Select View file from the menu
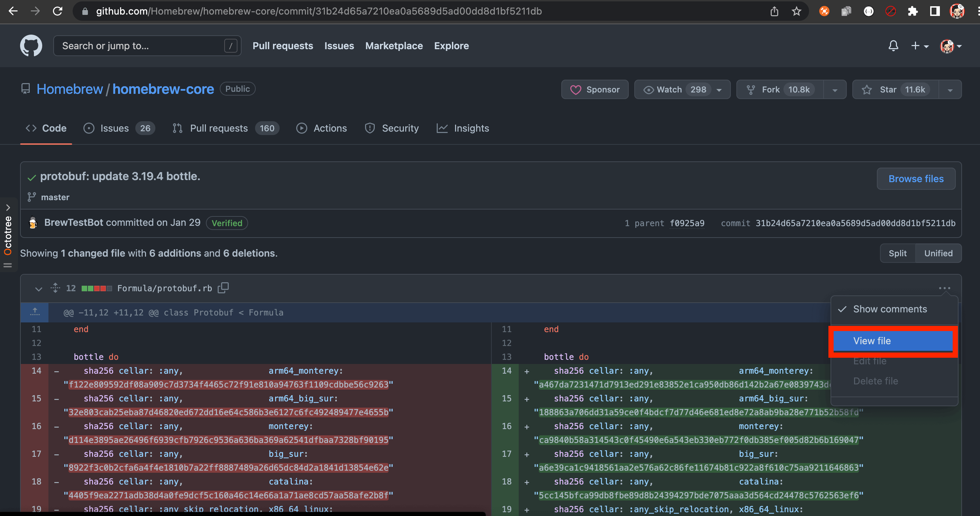The height and width of the screenshot is (516, 980). click(x=893, y=341)
